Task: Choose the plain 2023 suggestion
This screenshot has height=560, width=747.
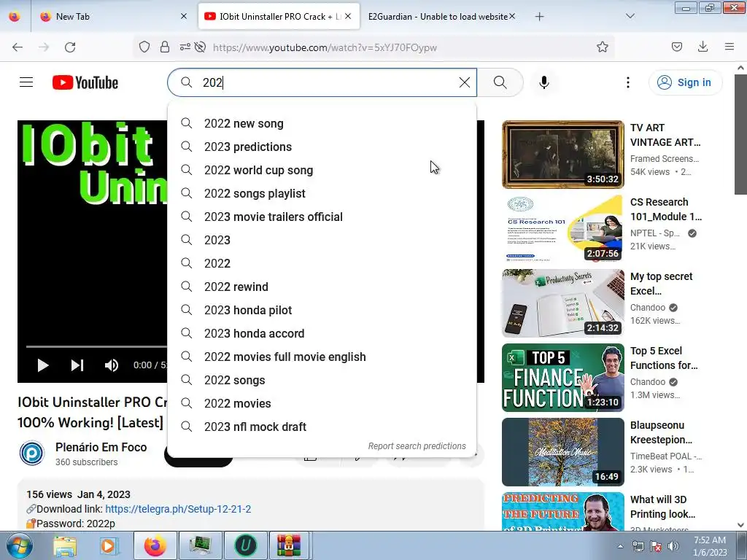Action: pyautogui.click(x=322, y=240)
